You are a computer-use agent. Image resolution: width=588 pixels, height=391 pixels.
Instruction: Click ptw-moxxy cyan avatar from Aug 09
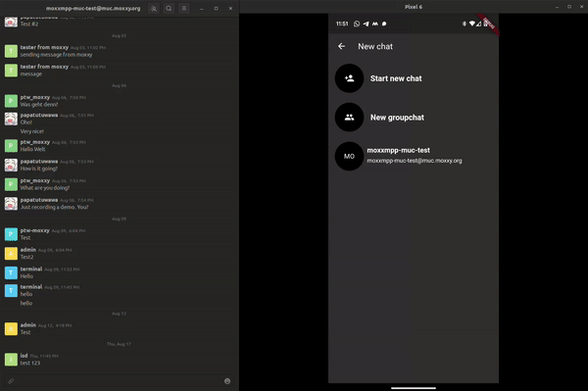[x=11, y=234]
